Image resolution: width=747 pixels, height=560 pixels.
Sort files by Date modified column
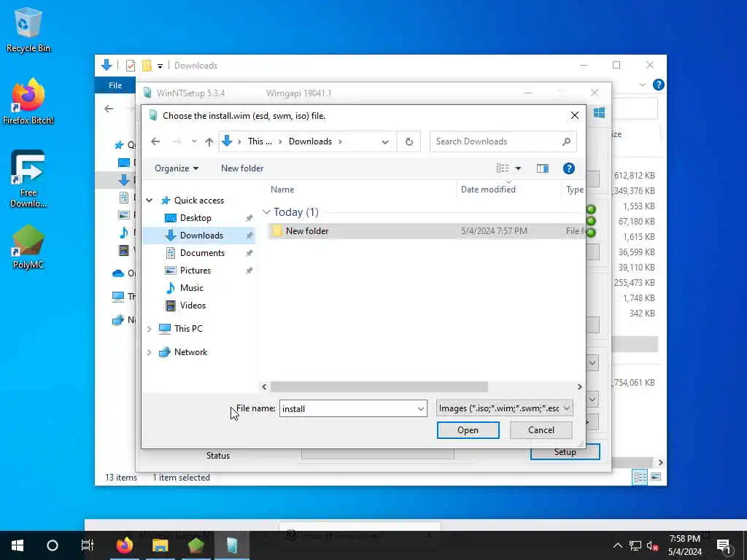(x=488, y=190)
